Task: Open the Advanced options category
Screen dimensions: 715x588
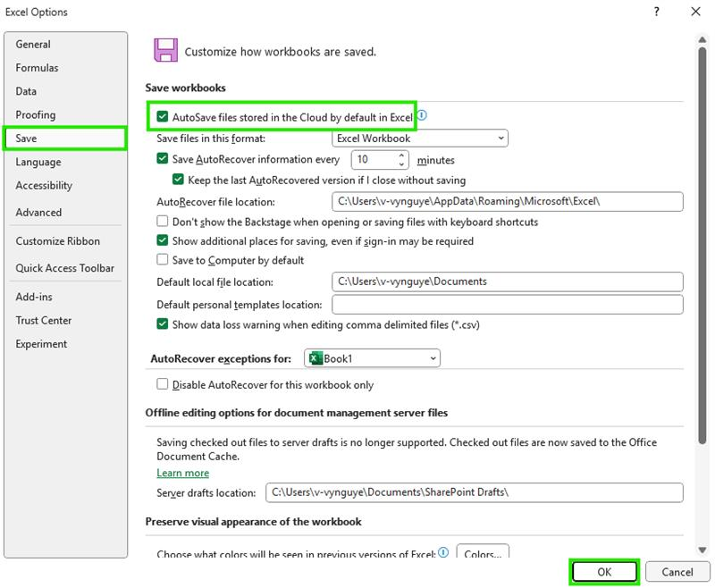Action: pyautogui.click(x=38, y=213)
